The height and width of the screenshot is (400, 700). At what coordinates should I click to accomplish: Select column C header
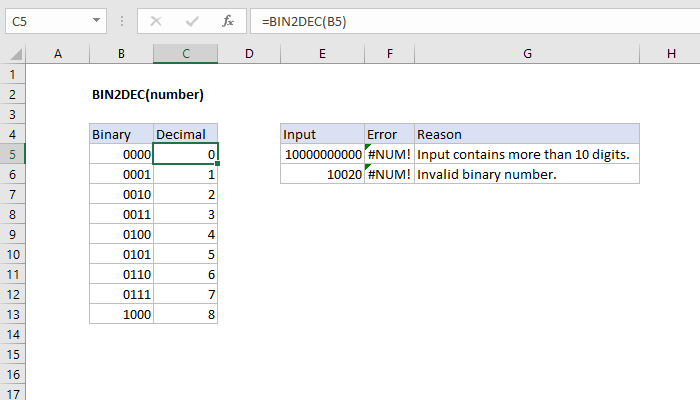[186, 54]
